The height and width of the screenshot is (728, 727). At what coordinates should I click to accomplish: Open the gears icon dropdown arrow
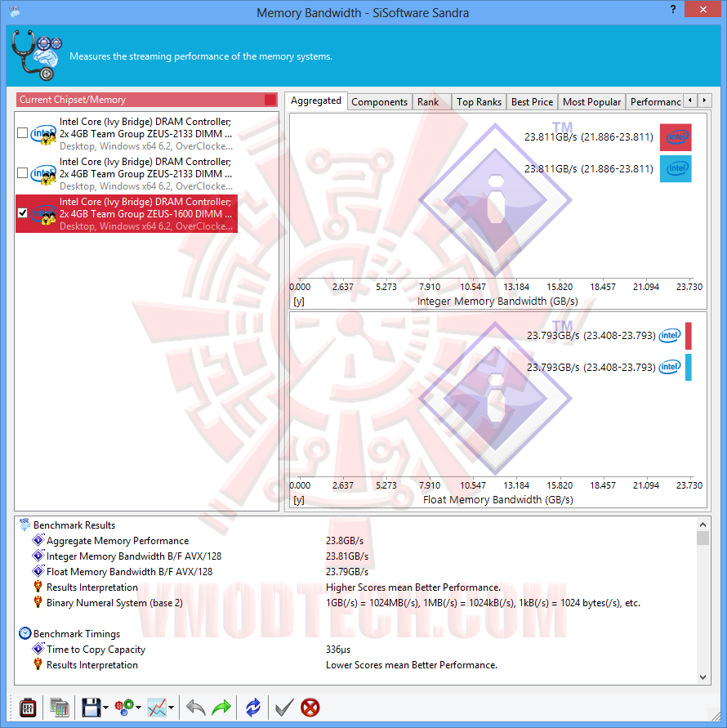(x=138, y=708)
